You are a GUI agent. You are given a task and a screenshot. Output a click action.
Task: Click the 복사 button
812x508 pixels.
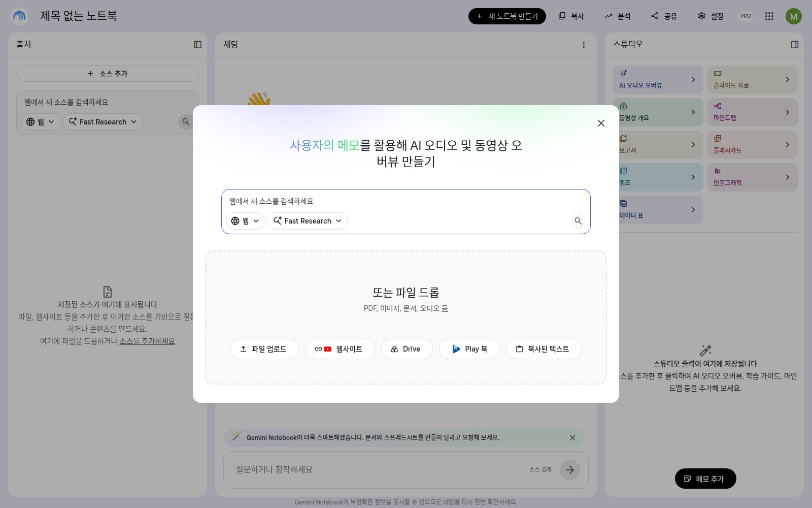tap(571, 16)
